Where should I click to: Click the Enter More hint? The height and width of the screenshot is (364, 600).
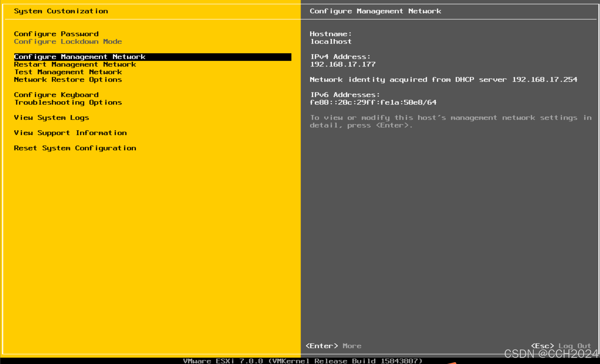[x=333, y=346]
